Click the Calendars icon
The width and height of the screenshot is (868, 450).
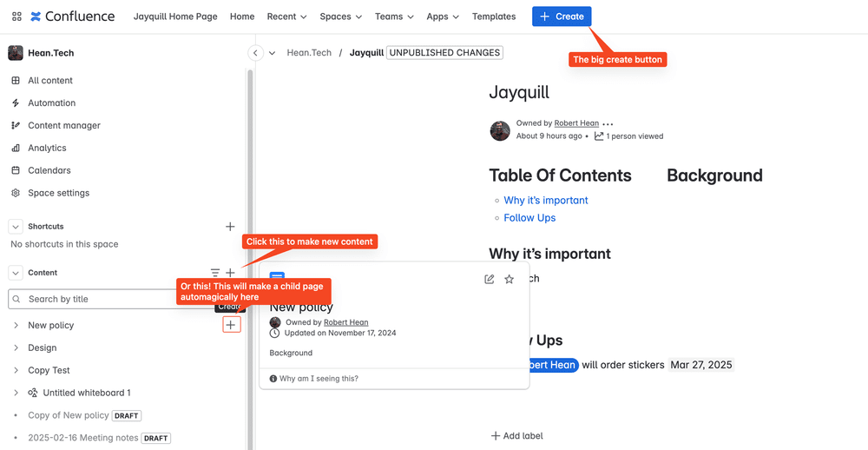click(16, 170)
